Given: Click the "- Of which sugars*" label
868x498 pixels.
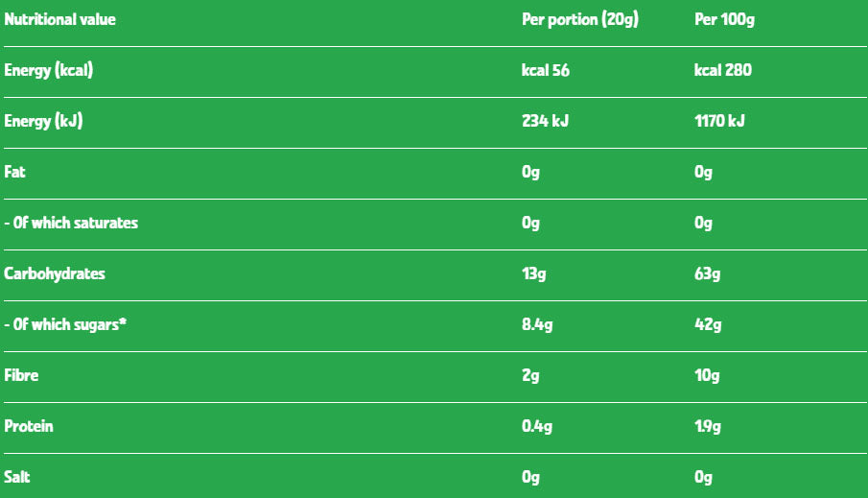Looking at the screenshot, I should [x=66, y=324].
